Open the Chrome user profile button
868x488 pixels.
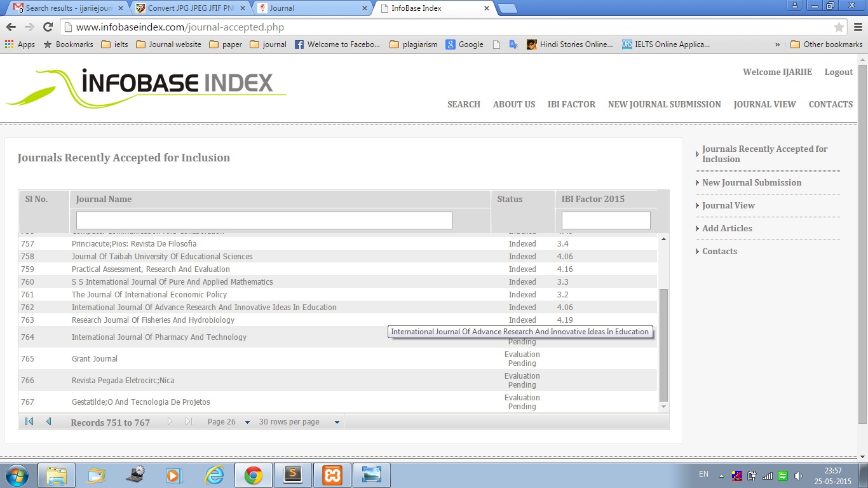pyautogui.click(x=795, y=6)
